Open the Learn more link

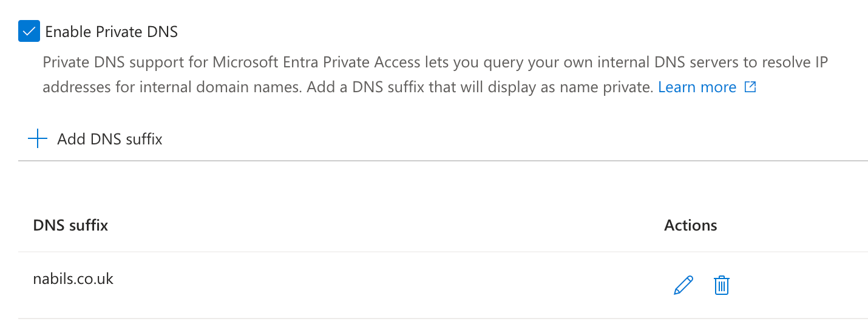pos(697,87)
